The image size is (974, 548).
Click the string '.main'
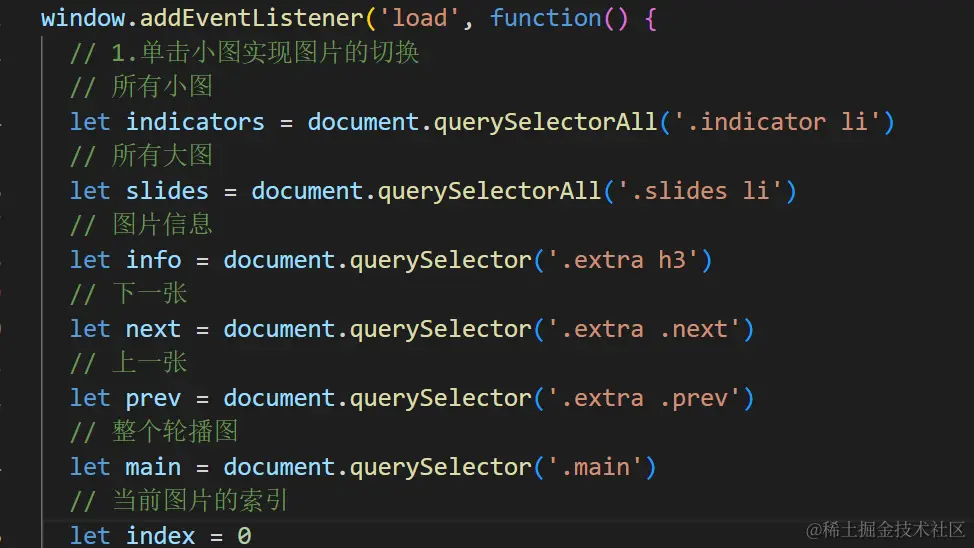595,467
